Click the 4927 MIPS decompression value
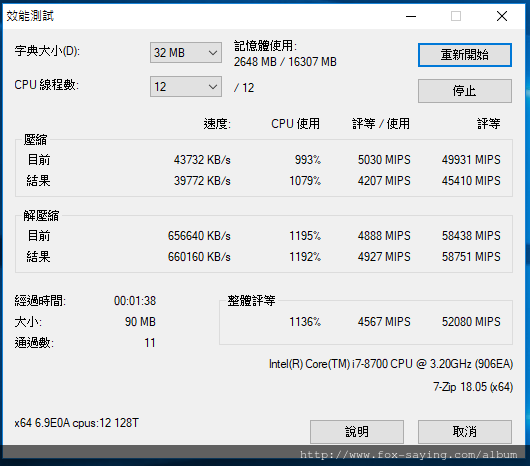This screenshot has width=530, height=466. coord(384,256)
